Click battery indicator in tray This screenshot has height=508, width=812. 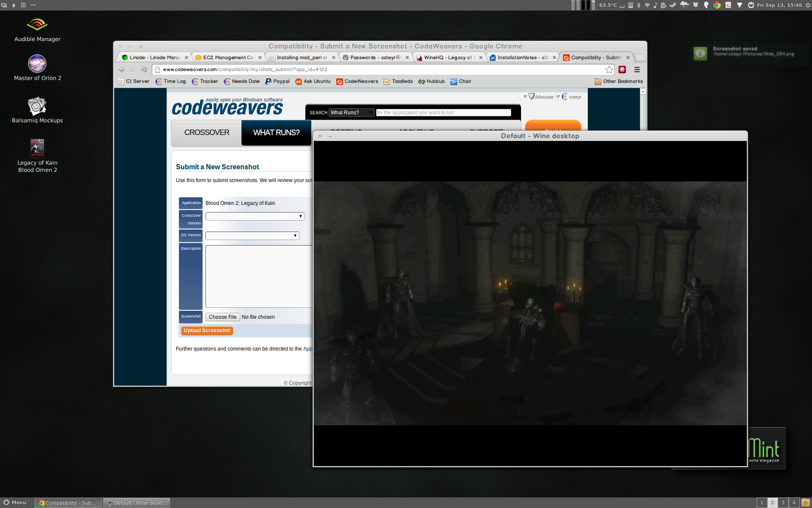(663, 5)
